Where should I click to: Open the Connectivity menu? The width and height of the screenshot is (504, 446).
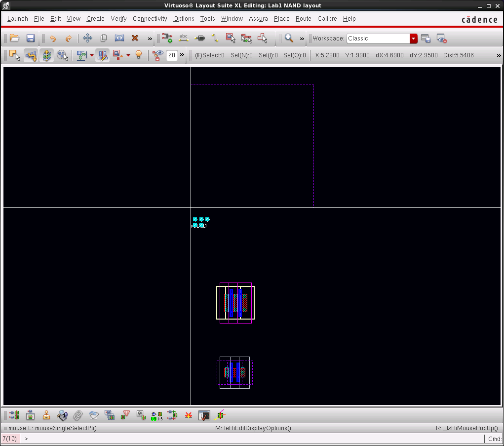[x=150, y=19]
